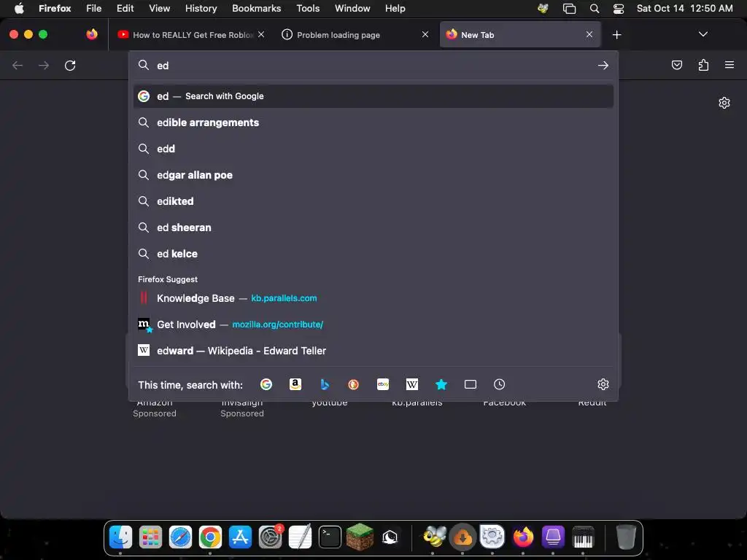Search bookmarks using the star icon
The image size is (747, 560).
point(441,384)
